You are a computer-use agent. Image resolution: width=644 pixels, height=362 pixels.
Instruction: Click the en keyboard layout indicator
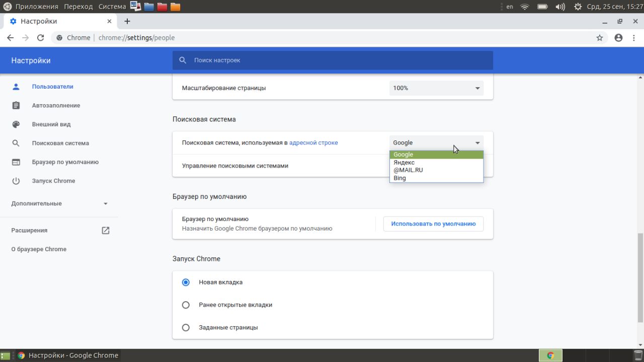[x=510, y=7]
